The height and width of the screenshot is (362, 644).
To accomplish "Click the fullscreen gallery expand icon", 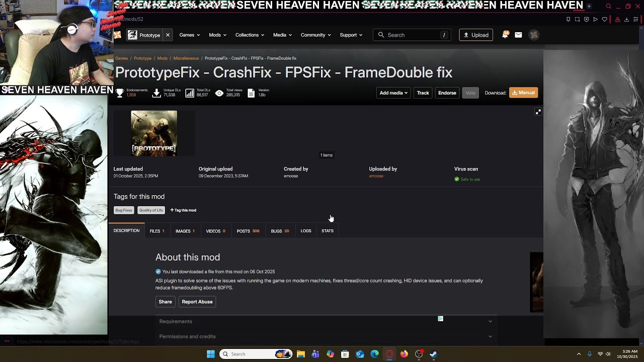I will (x=538, y=112).
